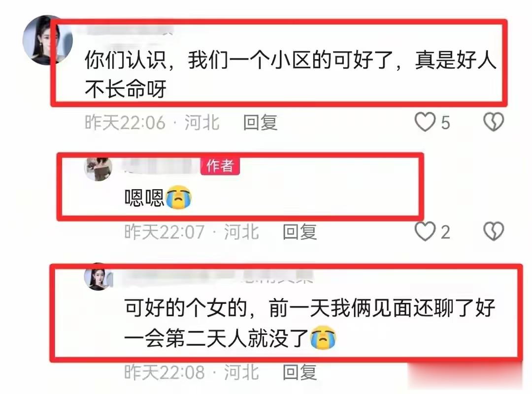The height and width of the screenshot is (394, 532).
Task: Tap crying emoji after 人就没了
Action: point(323,337)
